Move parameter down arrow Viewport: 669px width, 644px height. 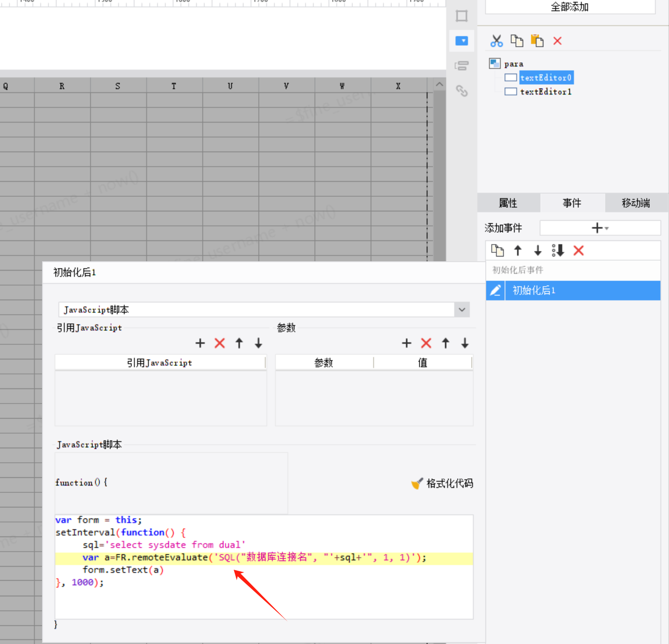click(x=465, y=343)
